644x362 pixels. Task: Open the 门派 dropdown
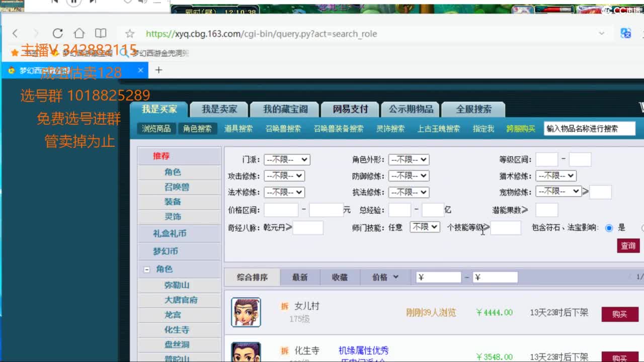tap(287, 159)
